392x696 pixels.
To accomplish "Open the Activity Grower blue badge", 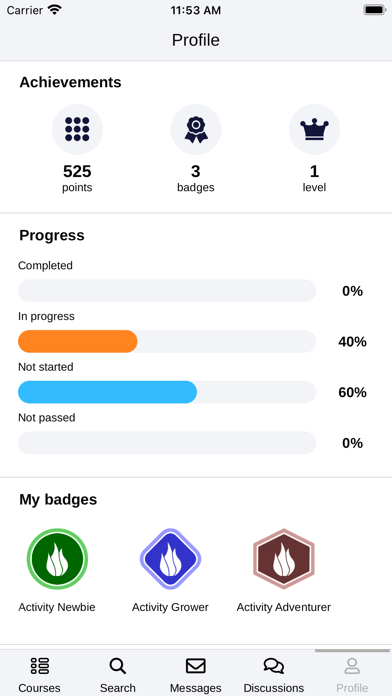I will [x=170, y=559].
